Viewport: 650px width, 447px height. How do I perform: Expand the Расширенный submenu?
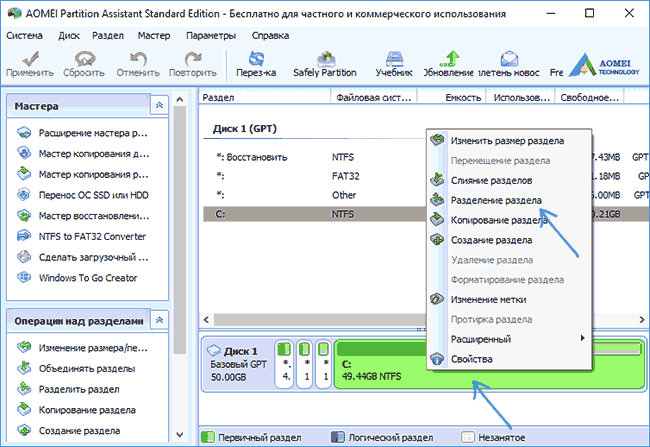[510, 339]
